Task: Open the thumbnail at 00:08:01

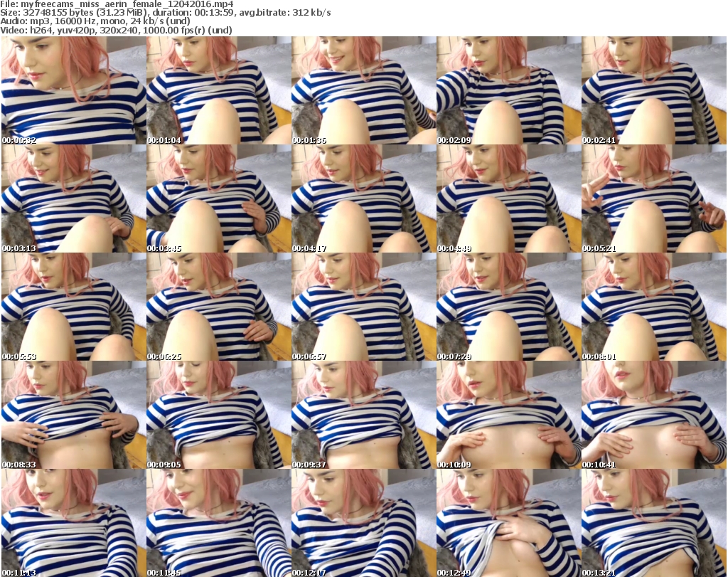Action: 653,307
